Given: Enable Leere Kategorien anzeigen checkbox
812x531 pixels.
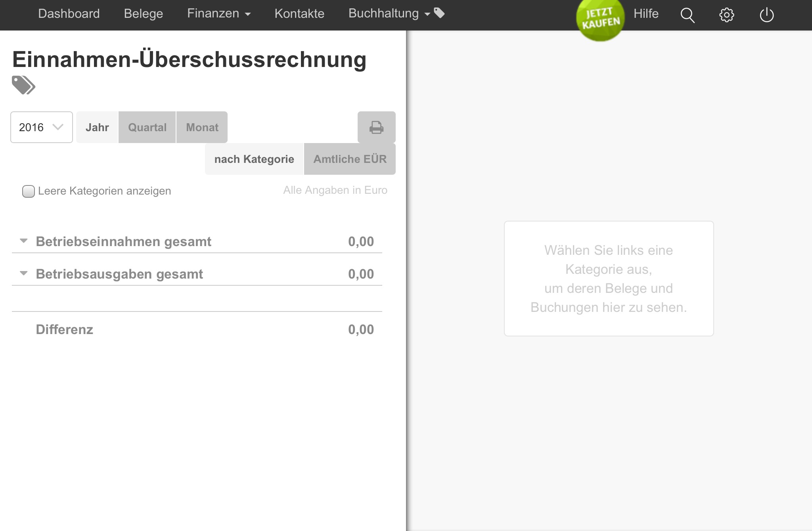Looking at the screenshot, I should coord(28,191).
